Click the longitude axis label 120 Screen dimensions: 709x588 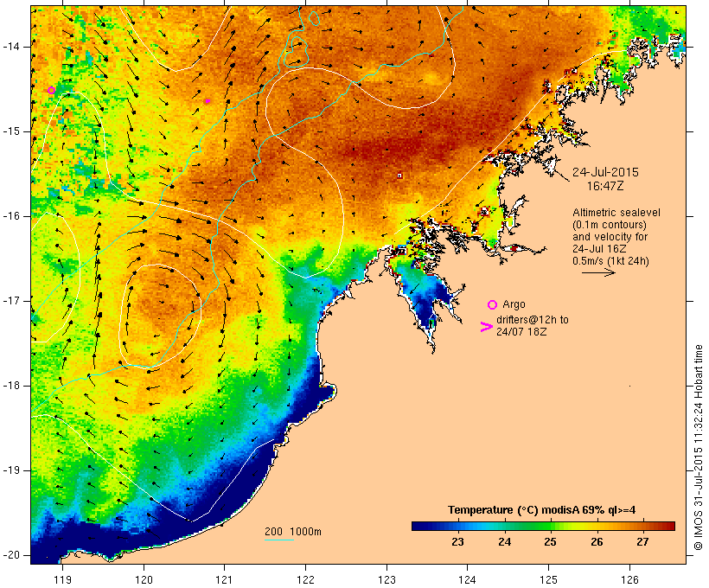tap(144, 579)
